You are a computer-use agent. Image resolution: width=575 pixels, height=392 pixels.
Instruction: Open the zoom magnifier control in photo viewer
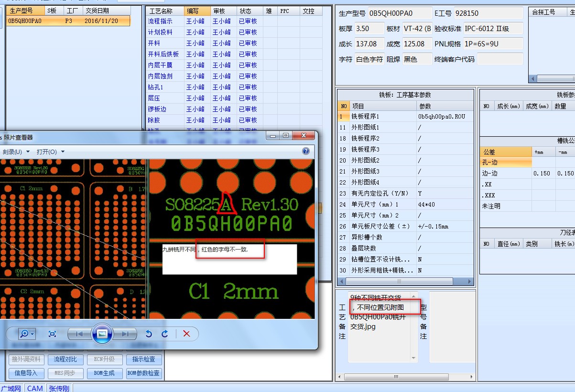pos(27,334)
